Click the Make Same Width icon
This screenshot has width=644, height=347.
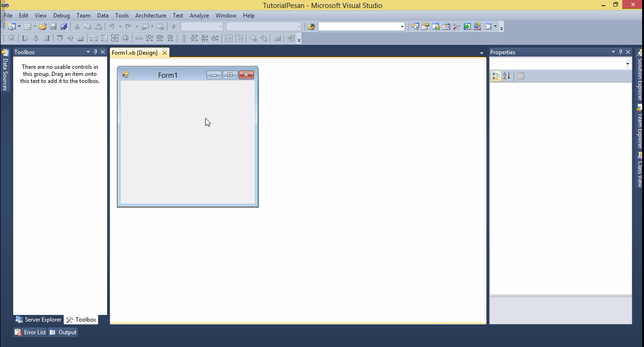pyautogui.click(x=94, y=38)
